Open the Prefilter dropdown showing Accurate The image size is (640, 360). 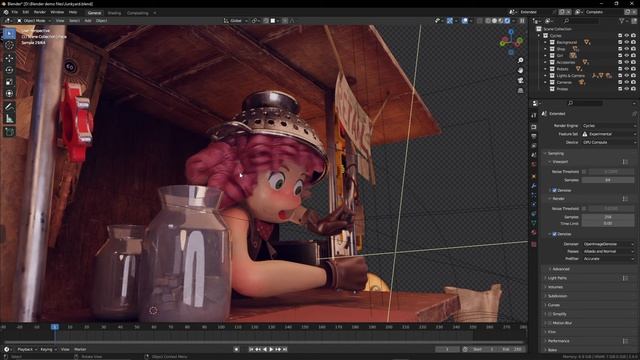point(609,259)
